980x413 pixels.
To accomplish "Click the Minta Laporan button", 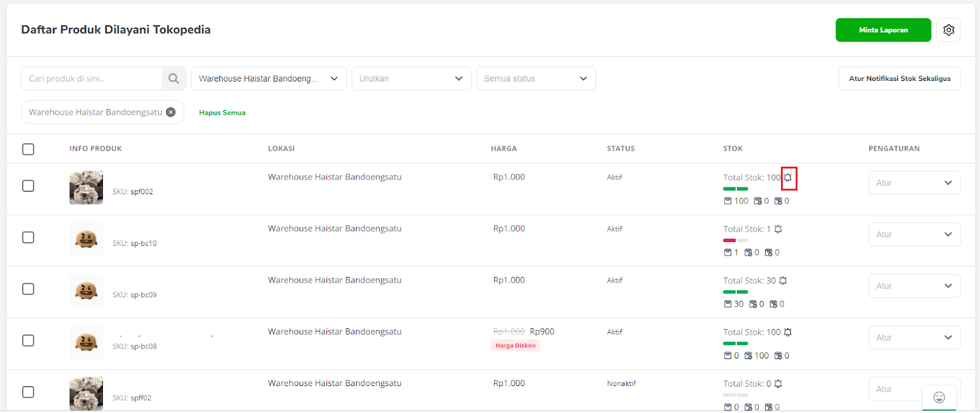I will click(x=883, y=30).
